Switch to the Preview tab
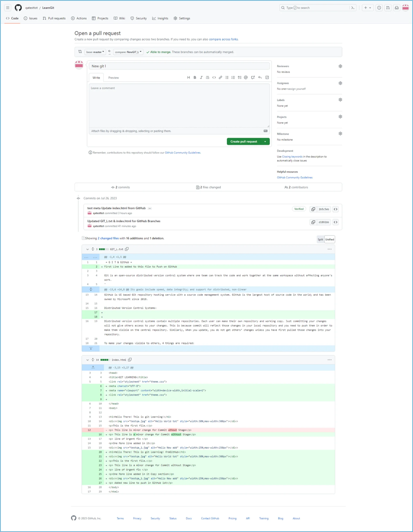The height and width of the screenshot is (532, 413). [113, 78]
